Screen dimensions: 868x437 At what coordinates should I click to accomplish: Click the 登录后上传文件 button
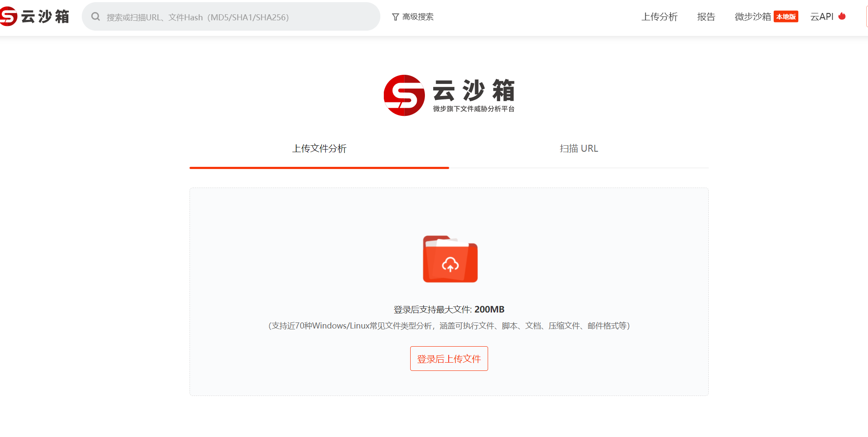click(449, 358)
